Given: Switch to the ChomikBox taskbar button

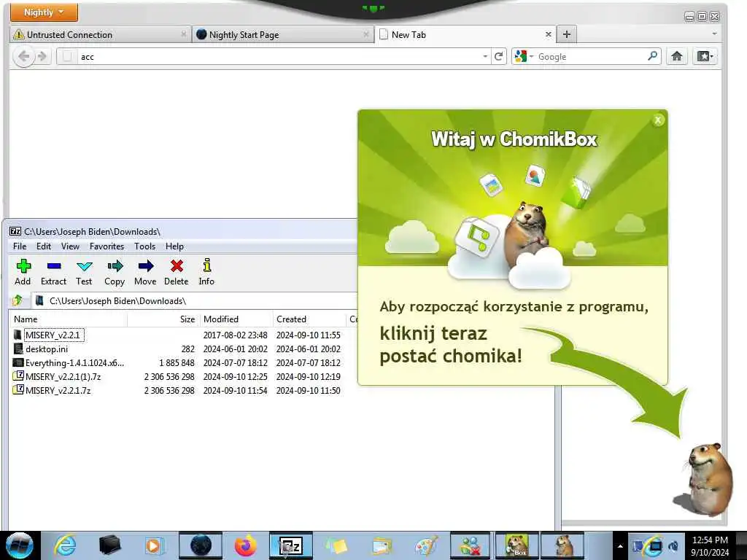Looking at the screenshot, I should [517, 545].
